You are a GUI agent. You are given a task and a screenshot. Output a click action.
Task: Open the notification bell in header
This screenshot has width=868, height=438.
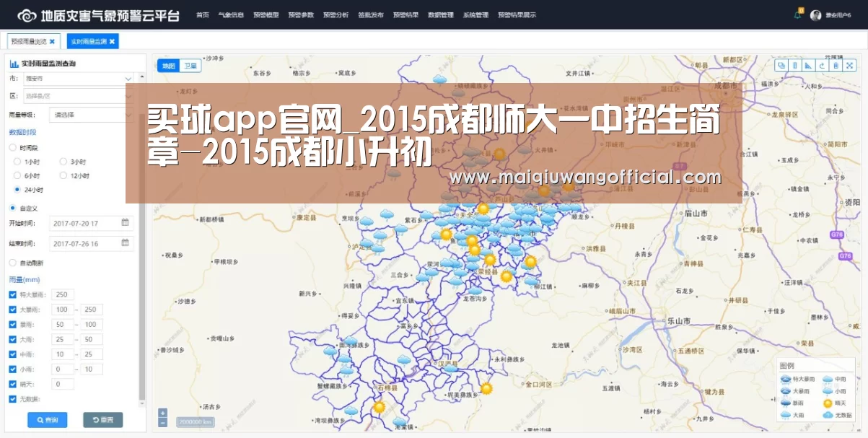797,15
